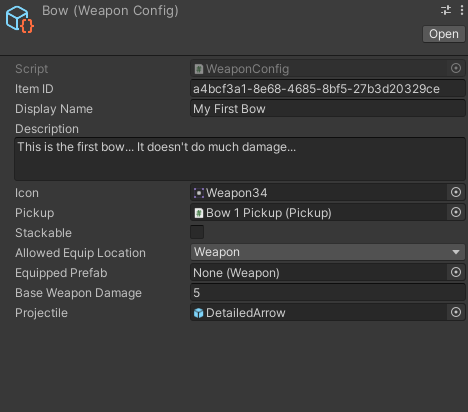Open the inspector preset selector sliders icon
Screen dimensions: 468x412
point(446,10)
